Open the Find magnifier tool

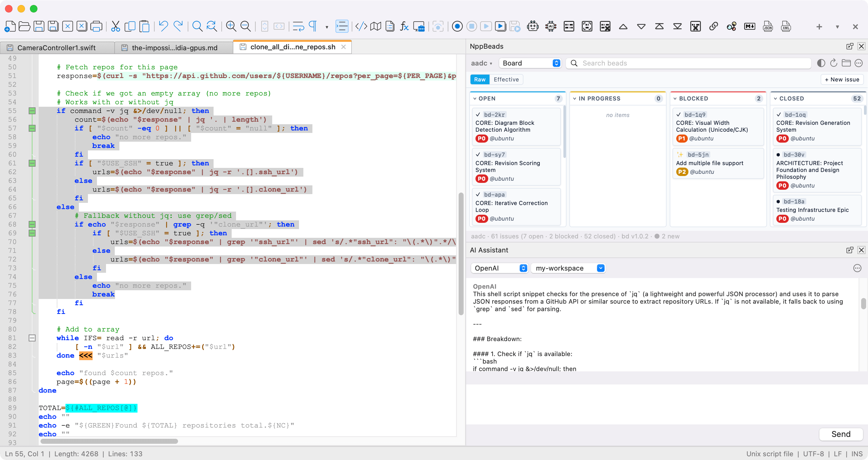pos(197,26)
